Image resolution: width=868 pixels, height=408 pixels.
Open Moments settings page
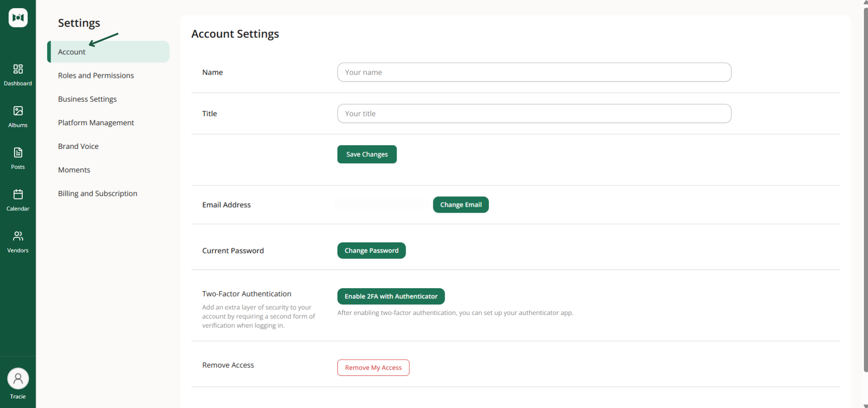click(x=74, y=170)
